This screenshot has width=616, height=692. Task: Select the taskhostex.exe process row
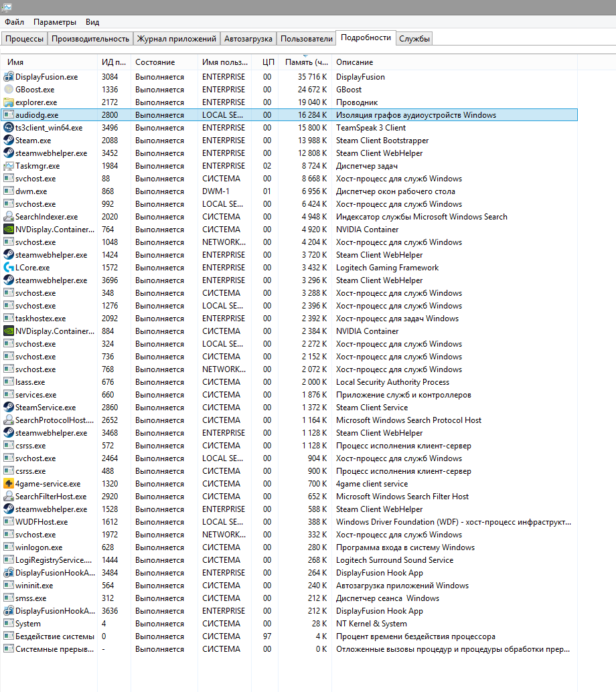(x=289, y=319)
